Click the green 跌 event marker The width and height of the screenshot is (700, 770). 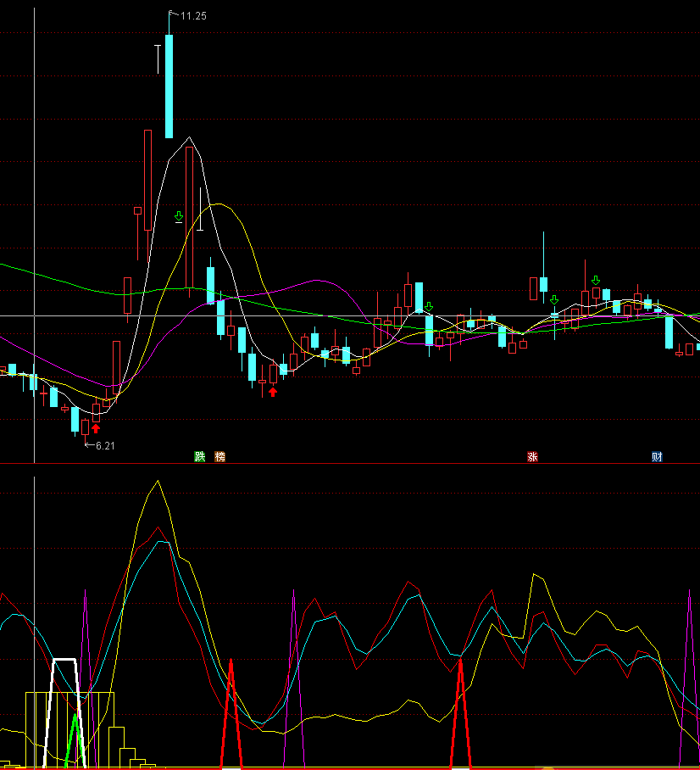199,457
